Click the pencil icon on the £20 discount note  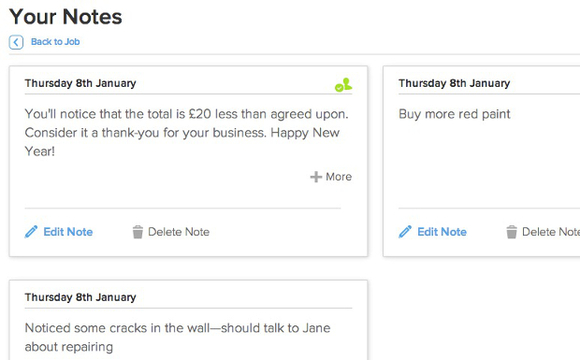pyautogui.click(x=31, y=232)
